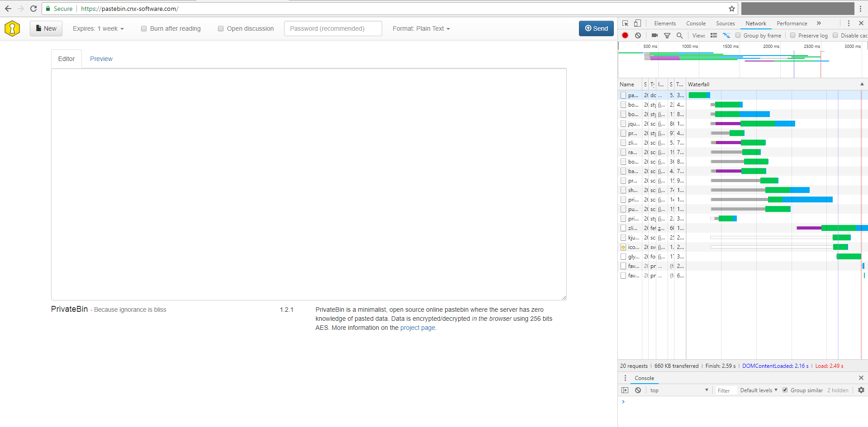Click the PrivateBin padlock logo
This screenshot has height=427, width=868.
point(12,28)
